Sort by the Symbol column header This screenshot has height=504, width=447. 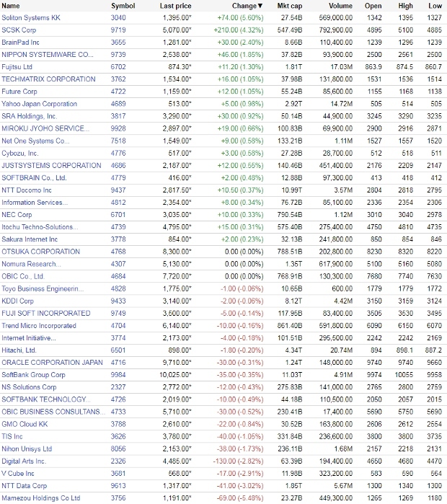coord(123,6)
